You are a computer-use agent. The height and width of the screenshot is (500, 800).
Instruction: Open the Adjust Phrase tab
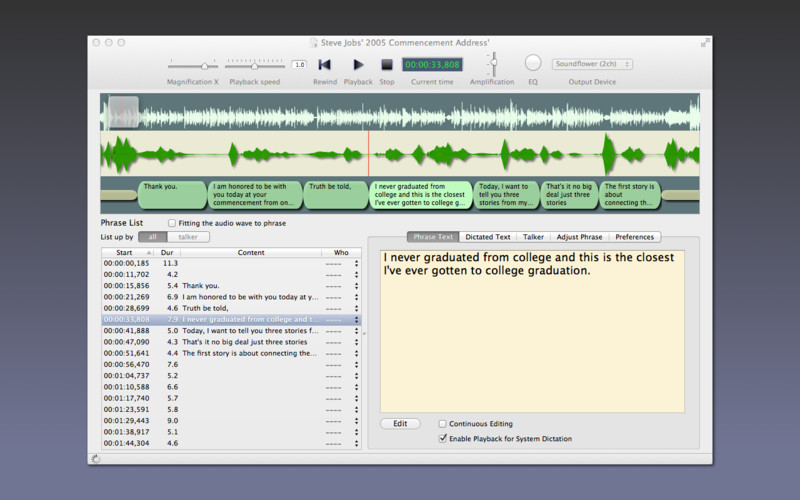[579, 237]
